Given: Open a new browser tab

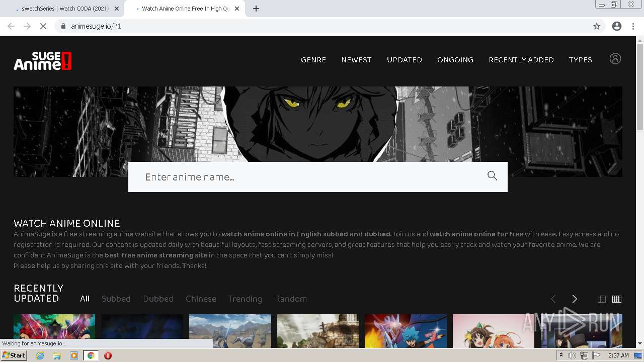Looking at the screenshot, I should coord(256,9).
